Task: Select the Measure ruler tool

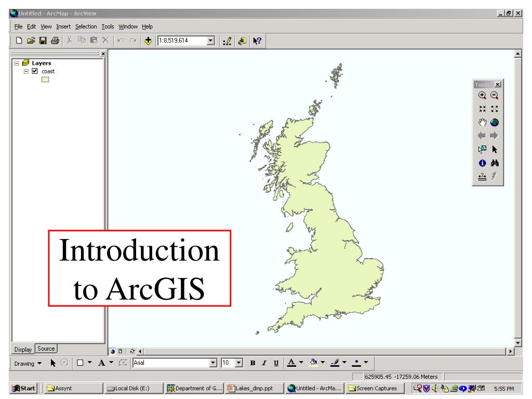Action: (x=483, y=177)
